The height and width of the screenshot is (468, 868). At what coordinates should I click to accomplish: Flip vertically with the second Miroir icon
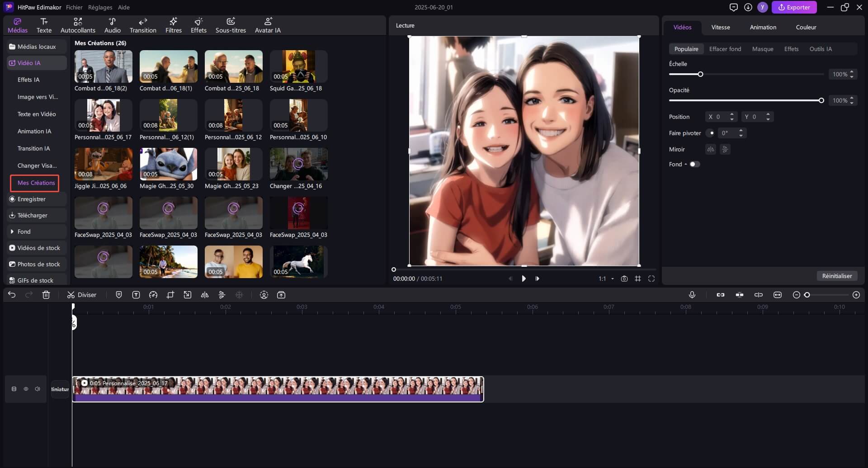point(725,149)
